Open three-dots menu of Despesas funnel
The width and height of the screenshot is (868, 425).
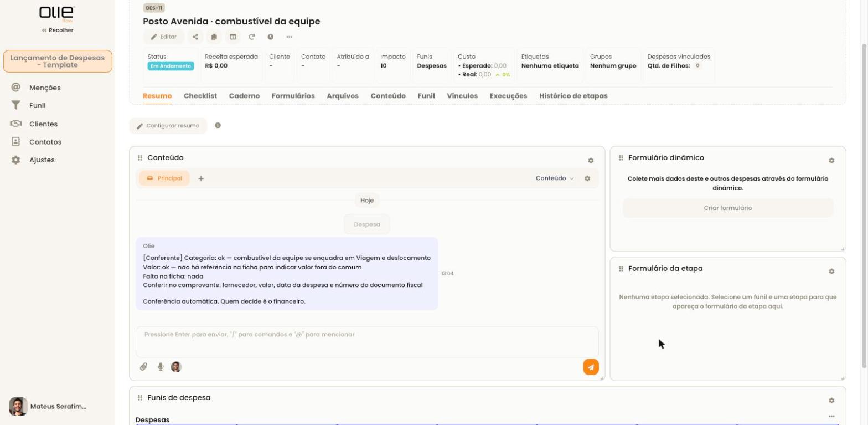point(831,416)
